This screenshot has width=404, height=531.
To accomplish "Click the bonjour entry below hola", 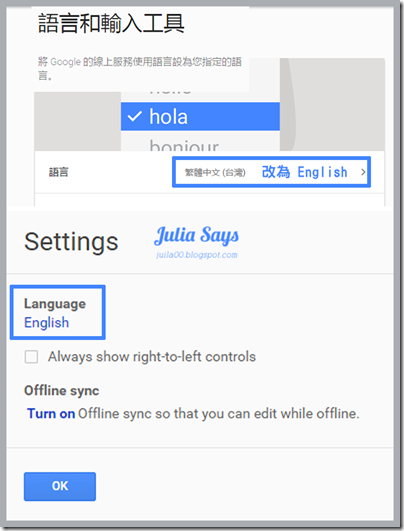I will 184,145.
